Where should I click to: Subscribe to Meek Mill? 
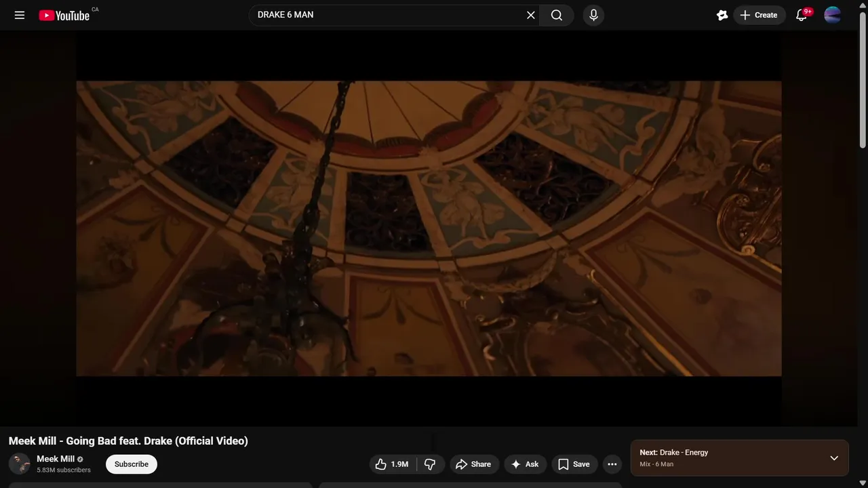[132, 464]
